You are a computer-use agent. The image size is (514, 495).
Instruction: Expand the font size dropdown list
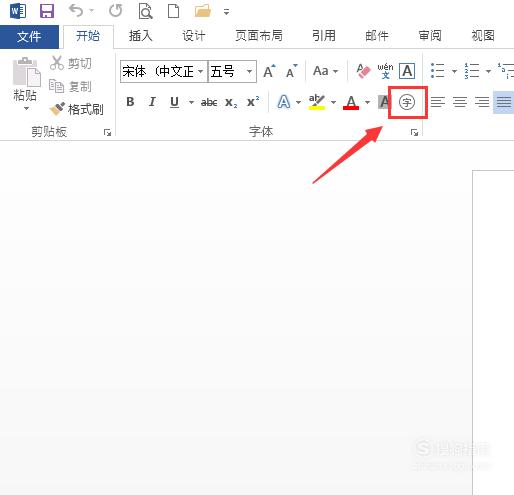(249, 71)
